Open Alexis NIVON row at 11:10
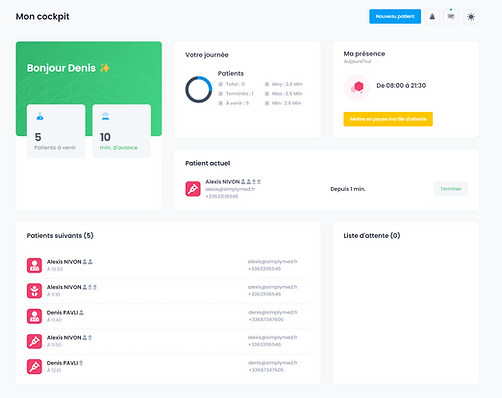 tap(168, 291)
